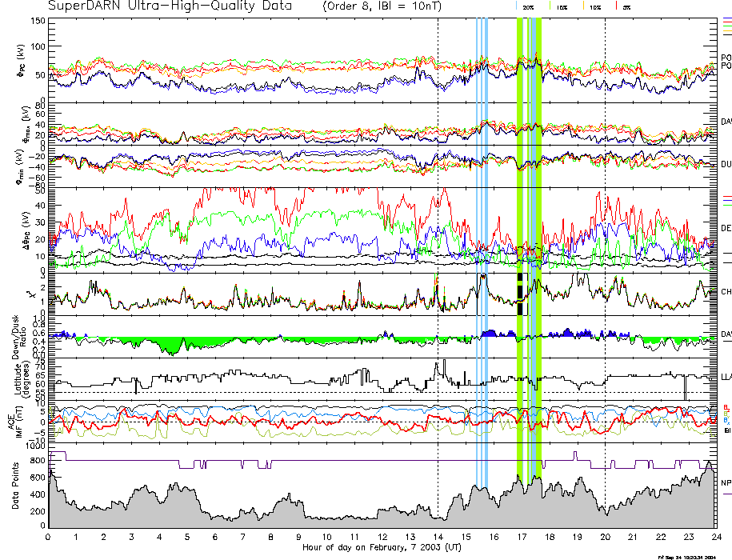This screenshot has width=732, height=560.
Task: Click the 'ΔΦpc (kV)' y-axis title
Action: [x=26, y=230]
